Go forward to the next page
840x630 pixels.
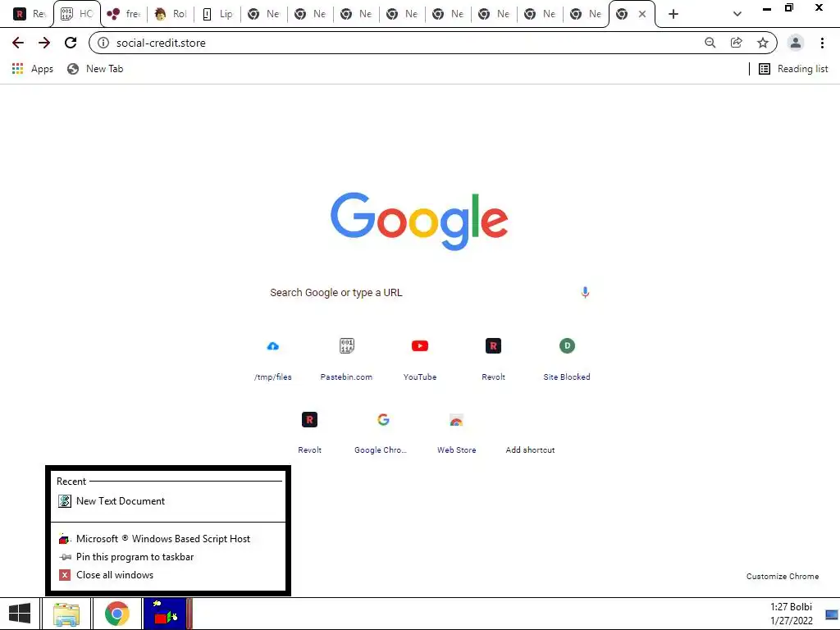44,43
